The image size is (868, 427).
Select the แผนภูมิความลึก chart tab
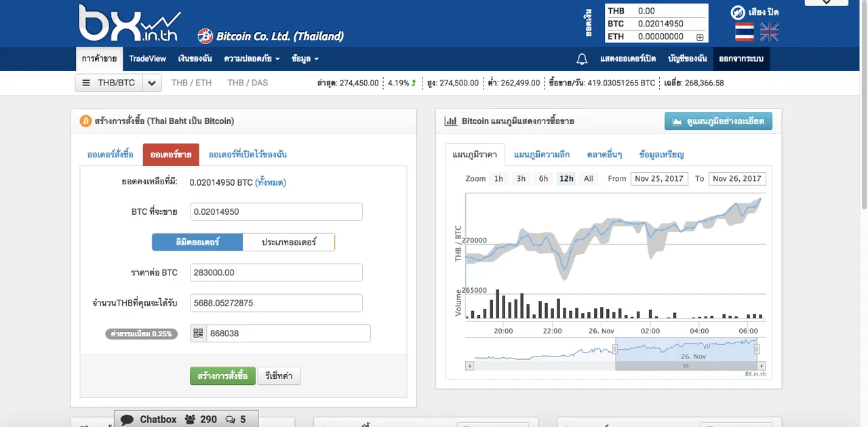point(542,155)
